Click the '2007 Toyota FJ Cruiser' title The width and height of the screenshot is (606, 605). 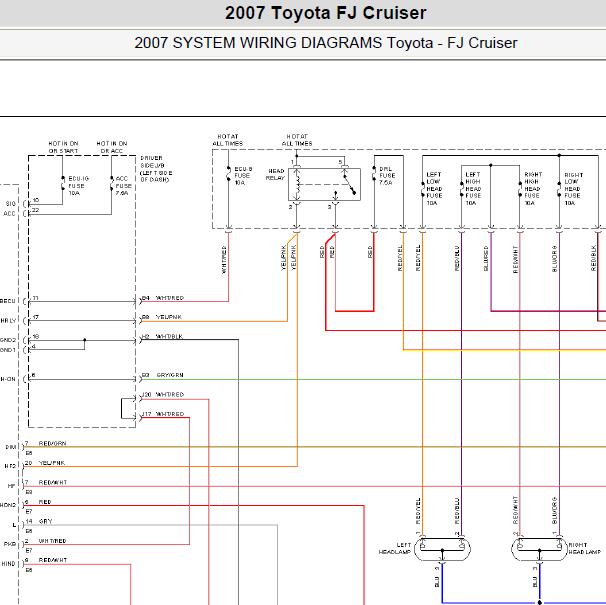[325, 13]
